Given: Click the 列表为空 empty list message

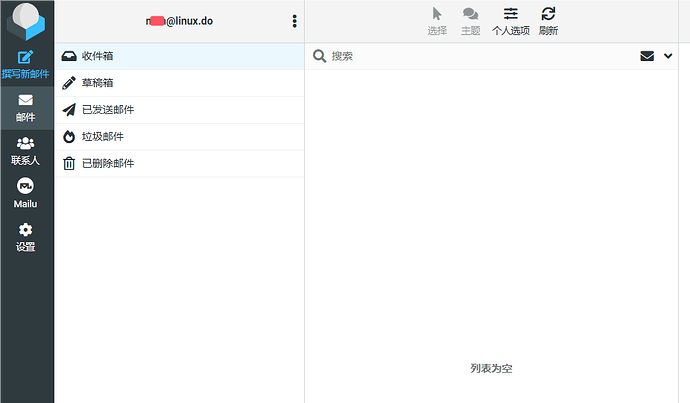Looking at the screenshot, I should [491, 368].
